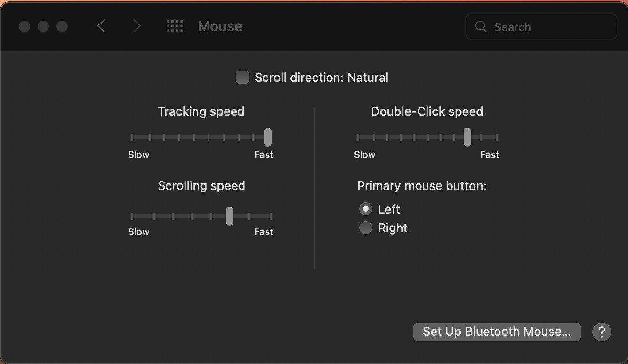Minimize the Mouse preferences window
Screen dimensions: 628x364
(43, 26)
